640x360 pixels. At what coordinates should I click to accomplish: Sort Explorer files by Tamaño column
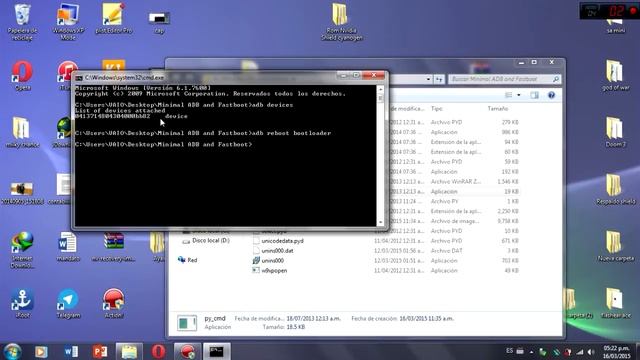498,109
